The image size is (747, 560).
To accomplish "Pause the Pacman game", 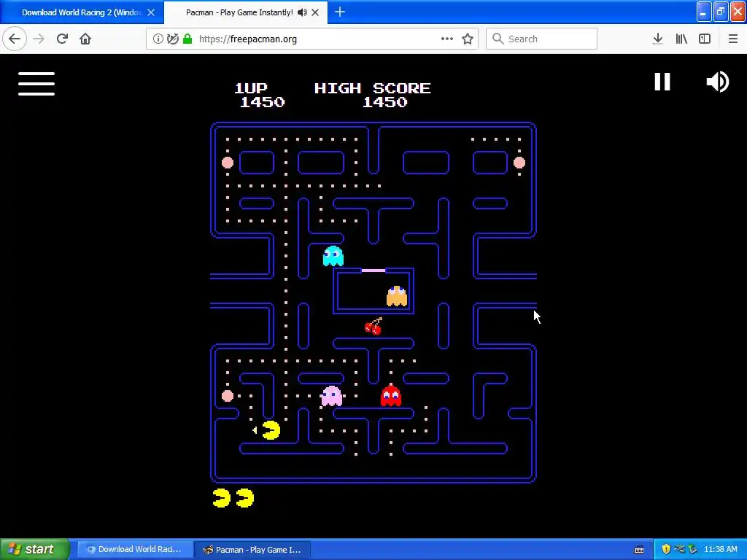I will pyautogui.click(x=662, y=82).
